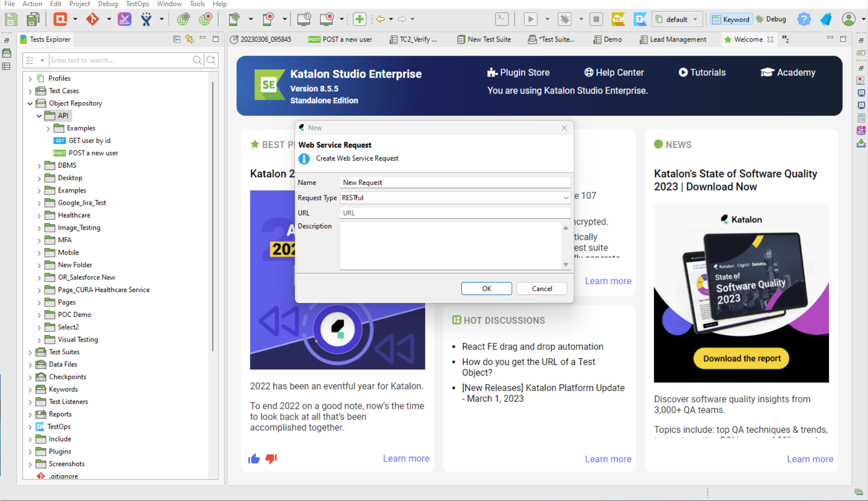Click the Jira integration icon

click(146, 19)
